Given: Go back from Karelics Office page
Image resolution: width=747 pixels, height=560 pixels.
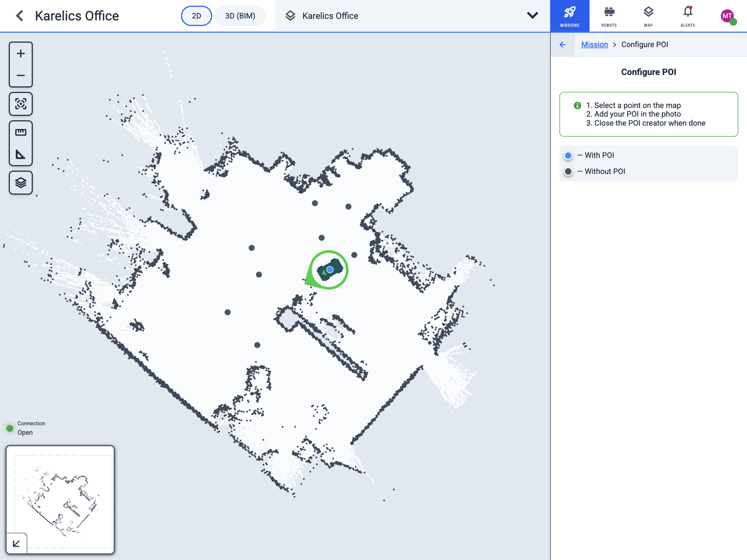Looking at the screenshot, I should pyautogui.click(x=20, y=16).
